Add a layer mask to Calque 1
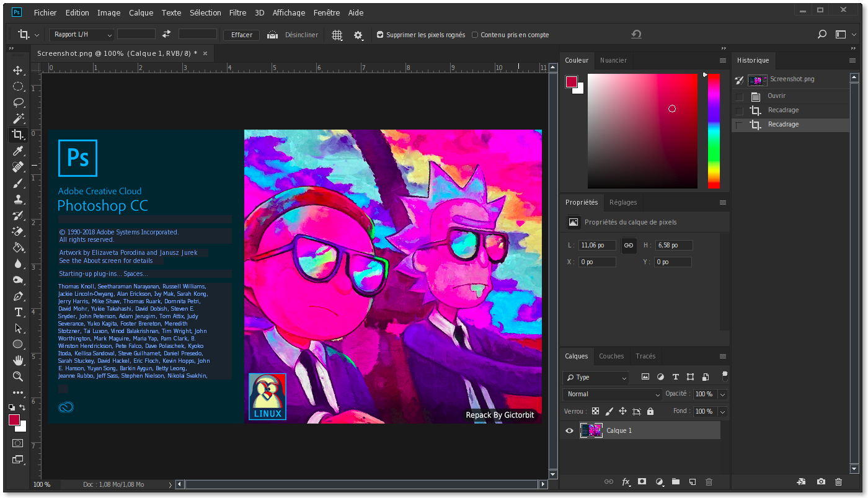 tap(642, 482)
